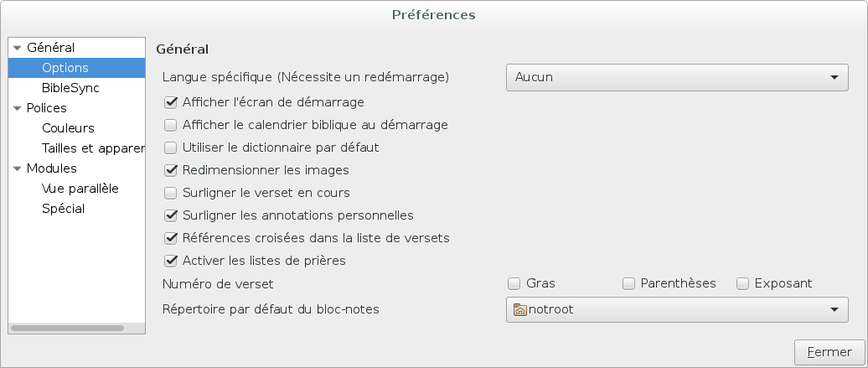Screen dimensions: 868x368
Task: Check the Gras verse number option
Action: [514, 284]
